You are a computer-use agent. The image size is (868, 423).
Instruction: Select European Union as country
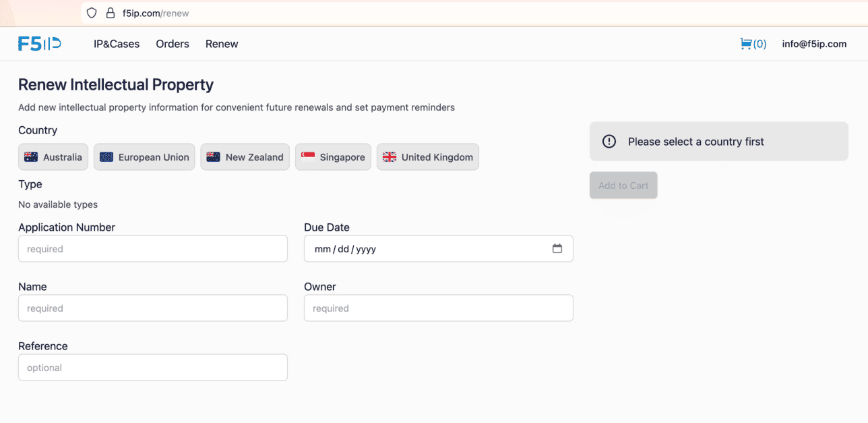point(144,157)
